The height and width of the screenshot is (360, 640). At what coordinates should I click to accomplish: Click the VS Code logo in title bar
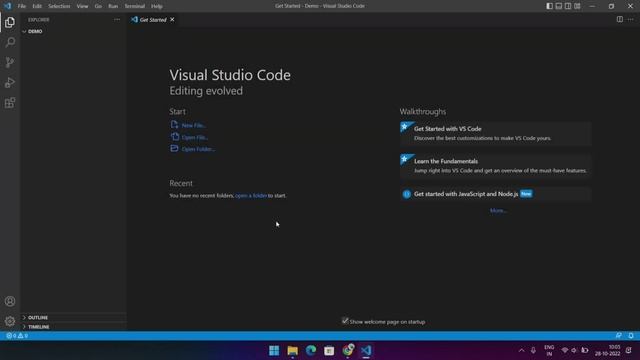7,6
